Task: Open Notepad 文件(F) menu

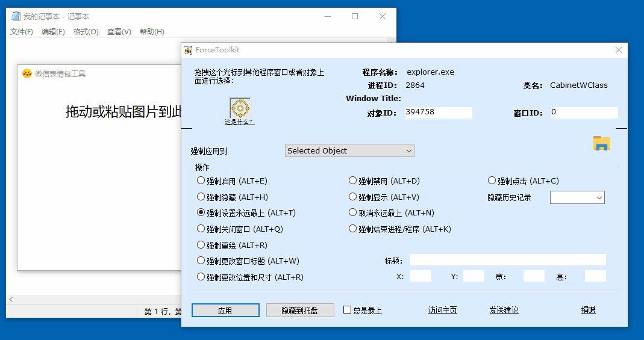Action: click(x=22, y=32)
